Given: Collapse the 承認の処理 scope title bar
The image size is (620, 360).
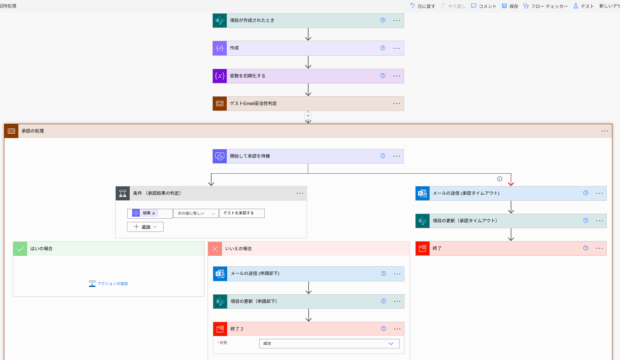Looking at the screenshot, I should pyautogui.click(x=308, y=131).
